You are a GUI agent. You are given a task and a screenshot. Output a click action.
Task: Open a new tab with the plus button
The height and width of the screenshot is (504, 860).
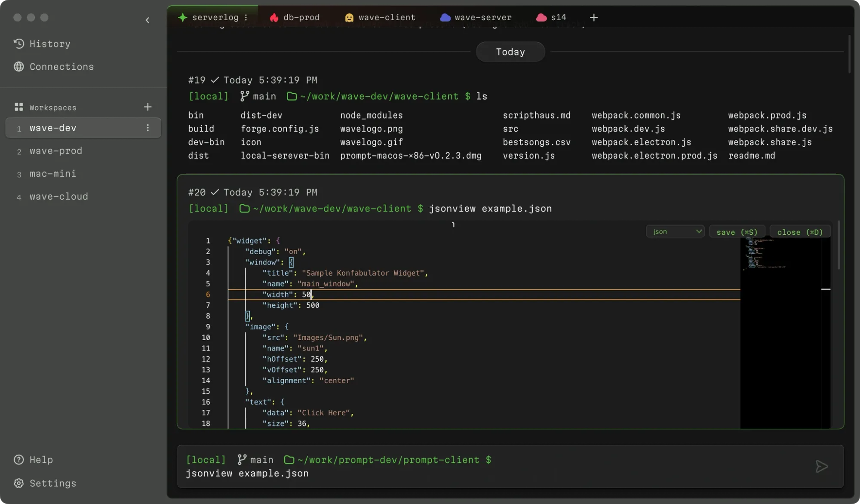point(593,17)
